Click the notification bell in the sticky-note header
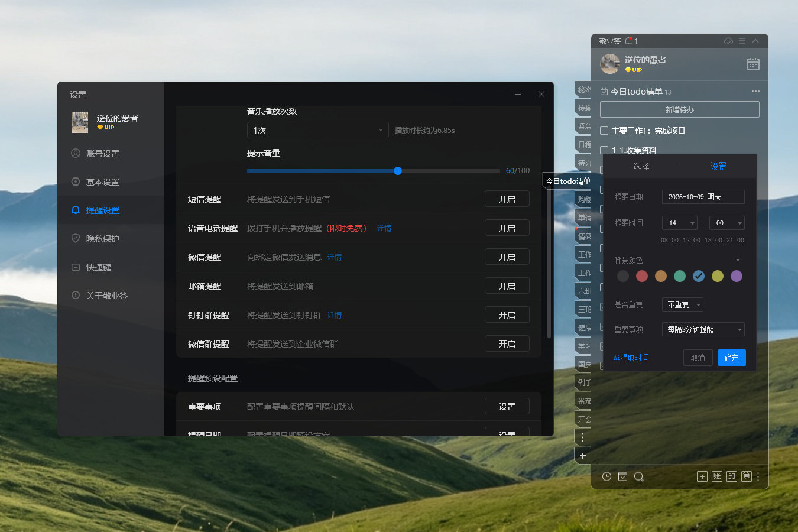The width and height of the screenshot is (798, 532). point(628,41)
